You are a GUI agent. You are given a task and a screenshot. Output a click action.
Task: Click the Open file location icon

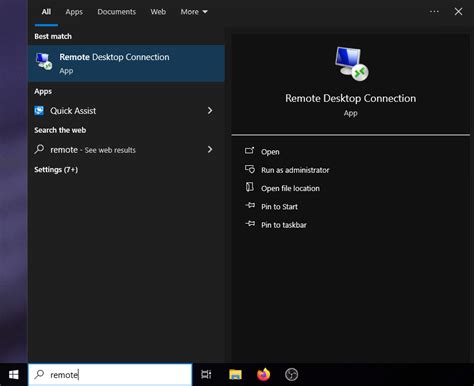[x=250, y=187]
